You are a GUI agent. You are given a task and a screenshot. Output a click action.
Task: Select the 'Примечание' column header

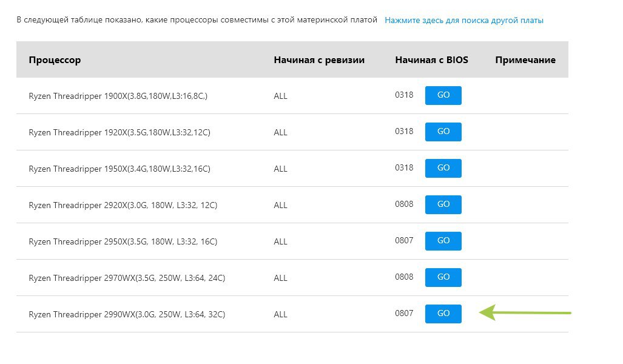pos(525,60)
